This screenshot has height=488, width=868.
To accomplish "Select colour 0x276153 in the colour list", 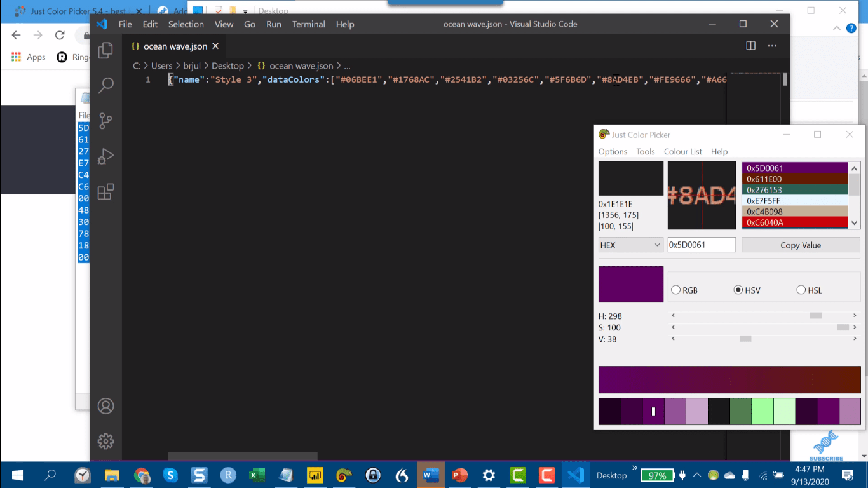I will [795, 190].
